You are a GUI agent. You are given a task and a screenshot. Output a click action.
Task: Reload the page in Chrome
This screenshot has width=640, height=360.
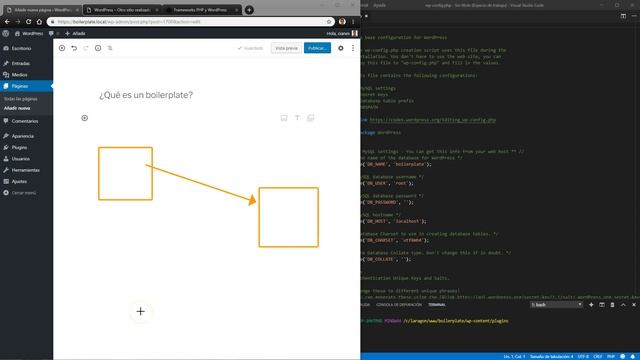coord(28,22)
